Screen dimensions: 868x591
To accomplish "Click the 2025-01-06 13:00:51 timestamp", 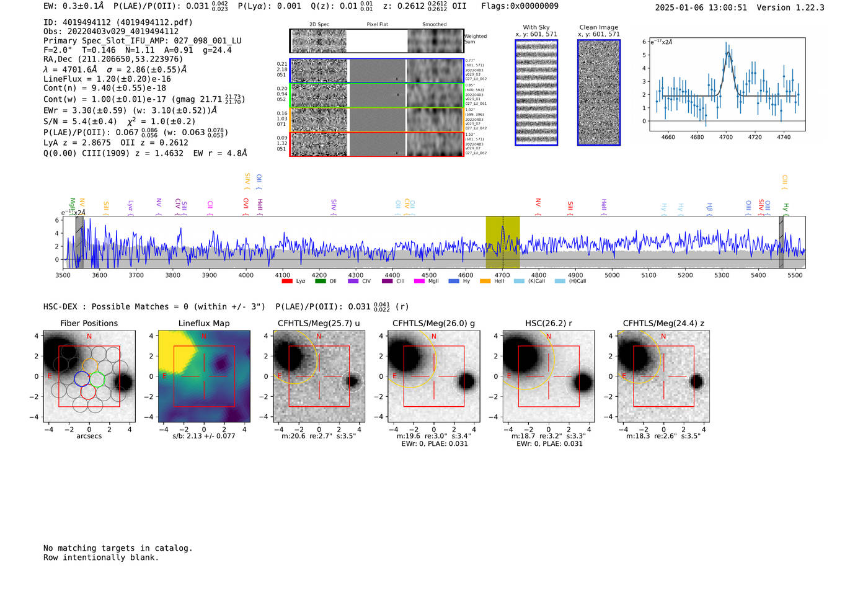I will click(701, 8).
